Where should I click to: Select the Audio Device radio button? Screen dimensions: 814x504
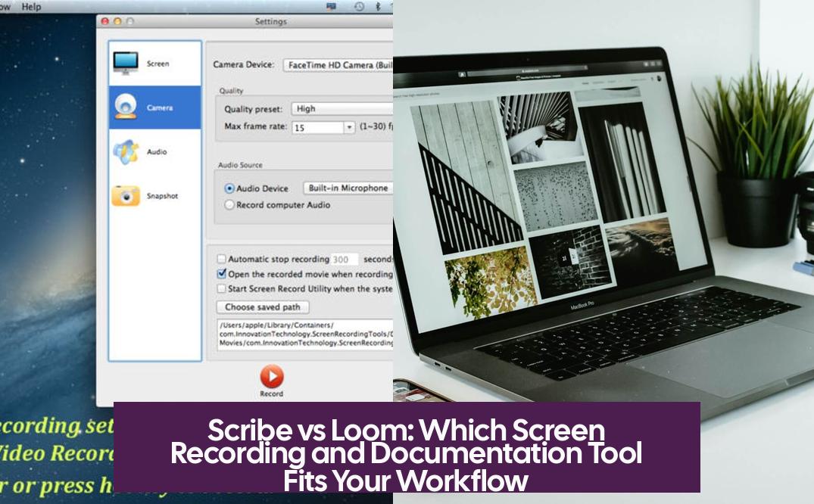tap(229, 188)
